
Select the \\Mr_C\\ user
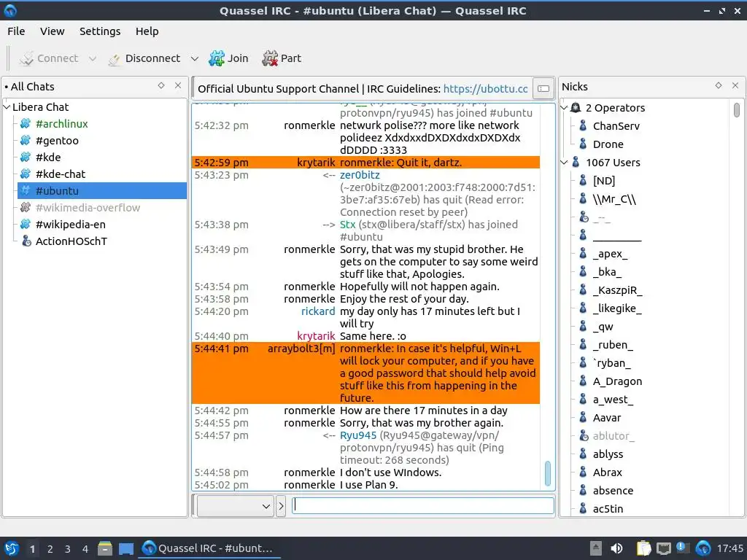[614, 199]
